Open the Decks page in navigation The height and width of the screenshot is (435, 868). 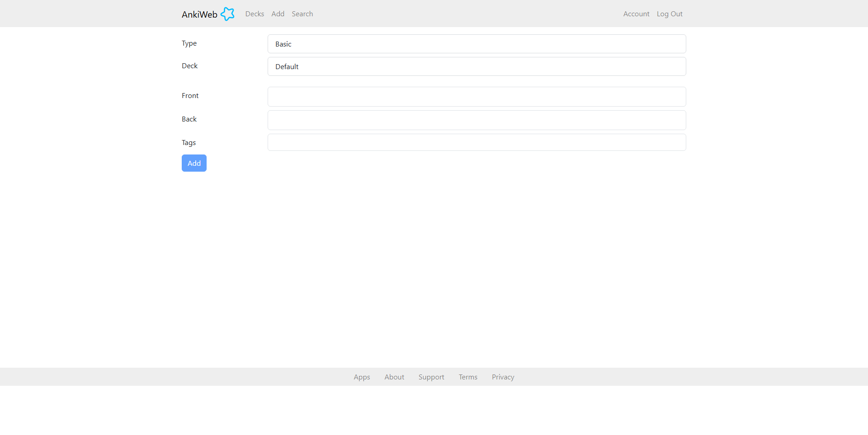click(x=255, y=14)
